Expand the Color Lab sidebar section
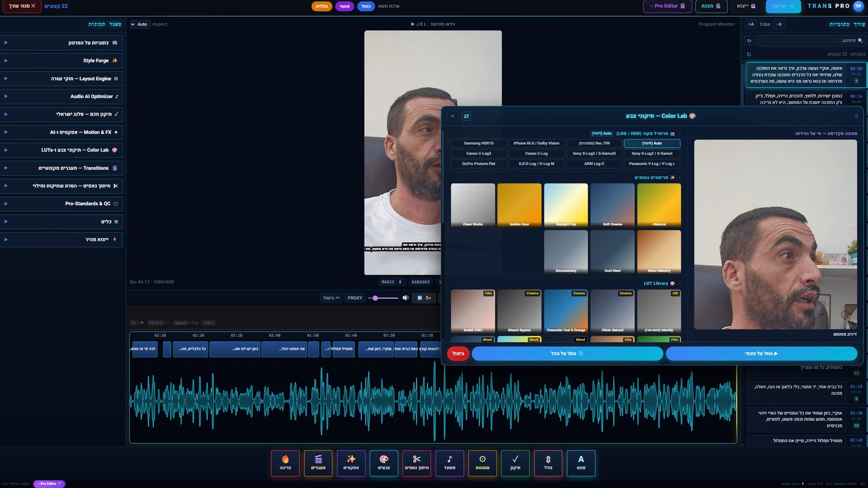Image resolution: width=868 pixels, height=488 pixels. 61,150
